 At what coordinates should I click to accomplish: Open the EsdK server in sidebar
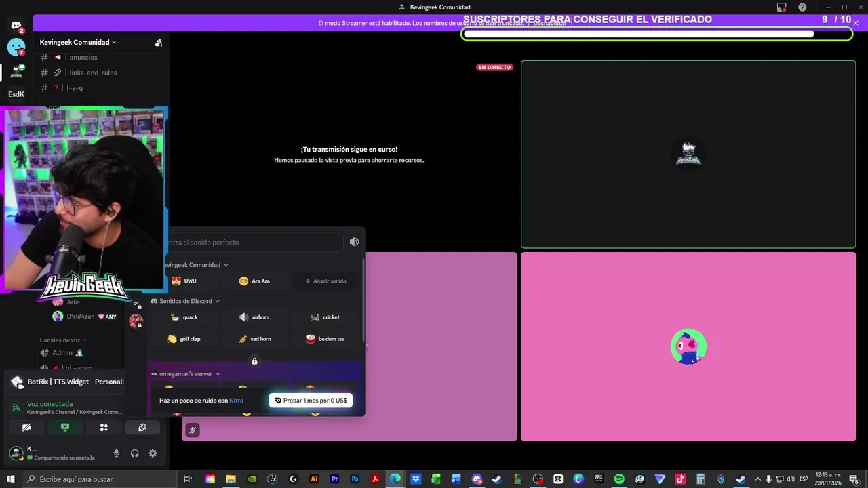click(16, 94)
